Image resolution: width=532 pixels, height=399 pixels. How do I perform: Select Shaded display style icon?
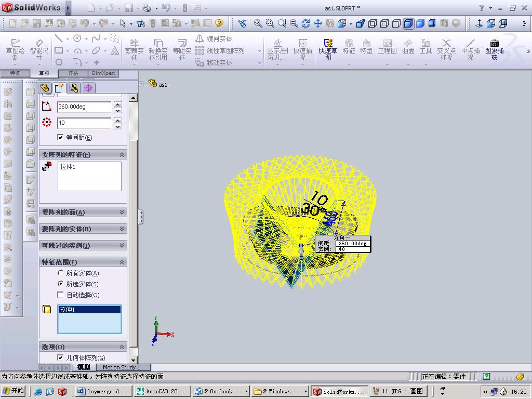pos(420,23)
